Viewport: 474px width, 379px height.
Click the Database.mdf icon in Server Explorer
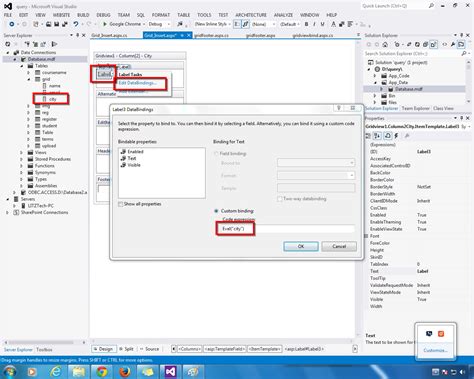[23, 59]
